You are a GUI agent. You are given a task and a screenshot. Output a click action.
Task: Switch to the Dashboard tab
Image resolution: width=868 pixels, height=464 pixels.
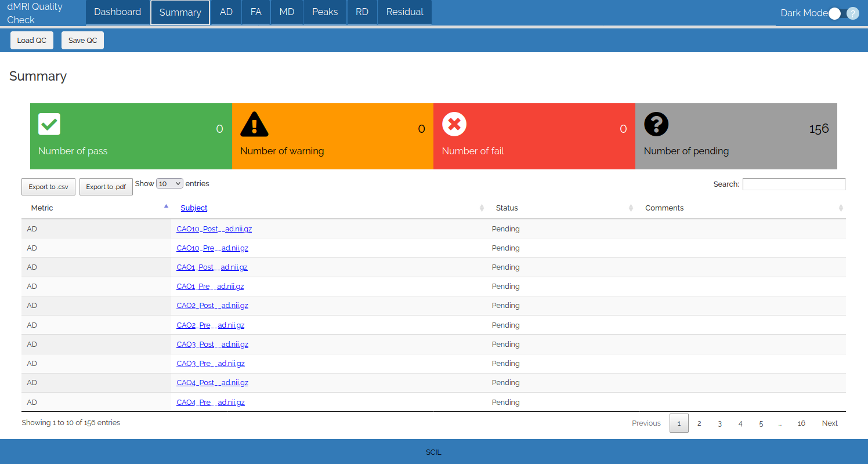[x=117, y=12]
